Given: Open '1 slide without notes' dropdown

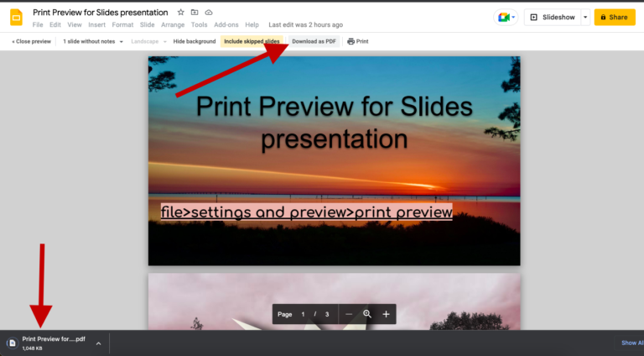Looking at the screenshot, I should (x=93, y=41).
